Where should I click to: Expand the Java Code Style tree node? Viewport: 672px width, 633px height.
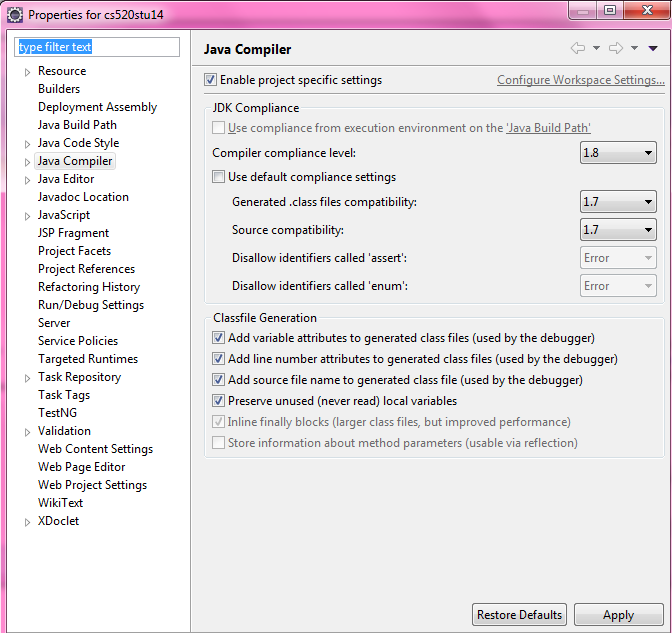coord(28,143)
